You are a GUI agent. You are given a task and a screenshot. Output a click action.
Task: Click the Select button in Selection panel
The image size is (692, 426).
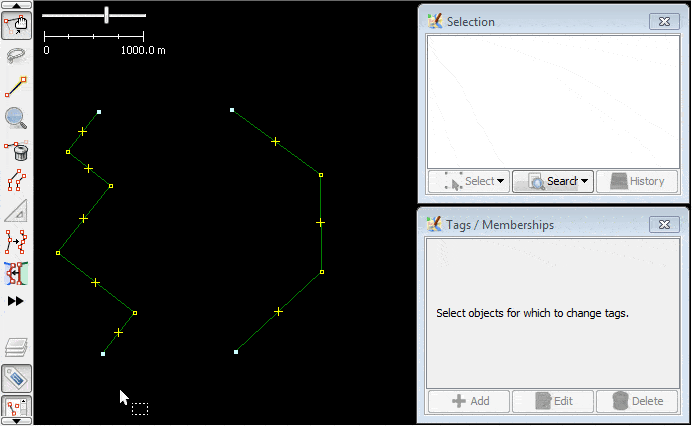[469, 181]
